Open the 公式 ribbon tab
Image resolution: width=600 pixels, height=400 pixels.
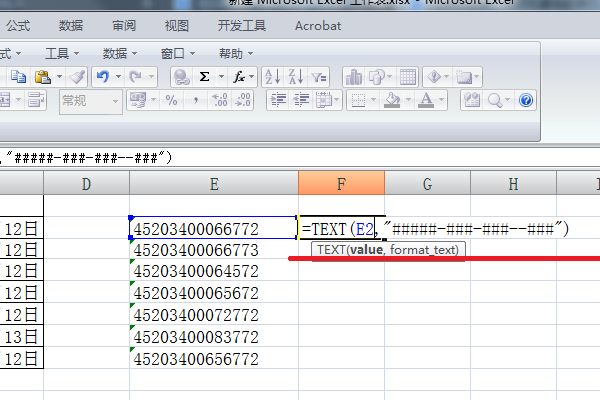click(x=18, y=26)
